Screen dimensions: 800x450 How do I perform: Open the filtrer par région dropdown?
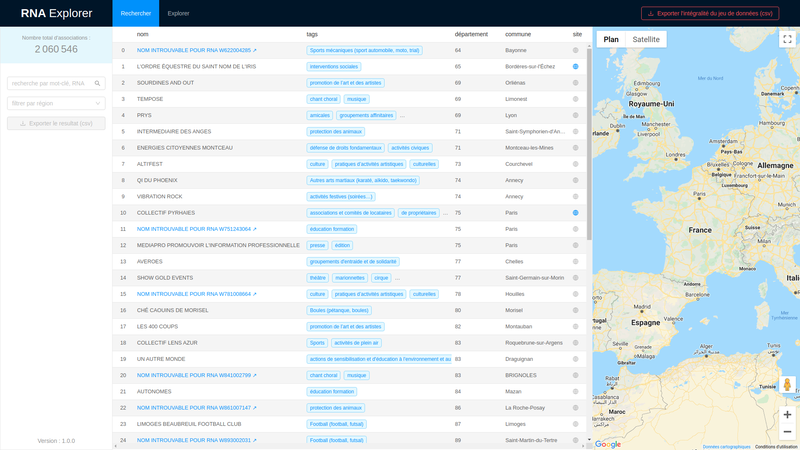point(56,103)
